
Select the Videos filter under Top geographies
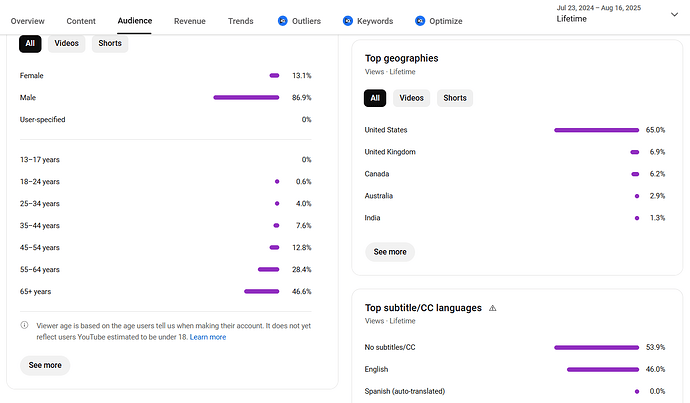pos(411,98)
